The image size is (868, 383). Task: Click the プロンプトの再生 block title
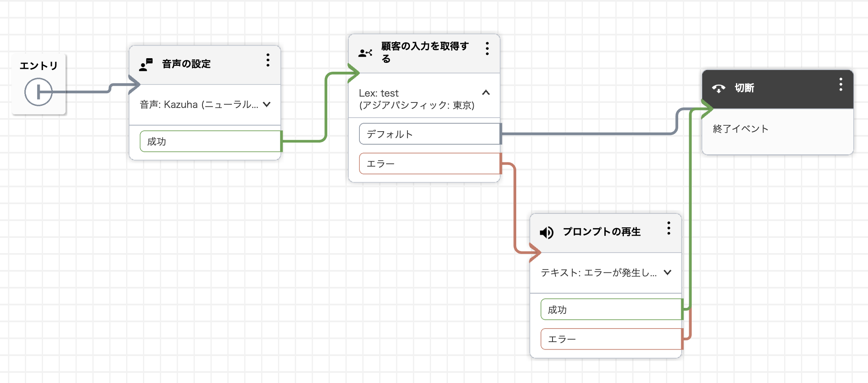602,232
